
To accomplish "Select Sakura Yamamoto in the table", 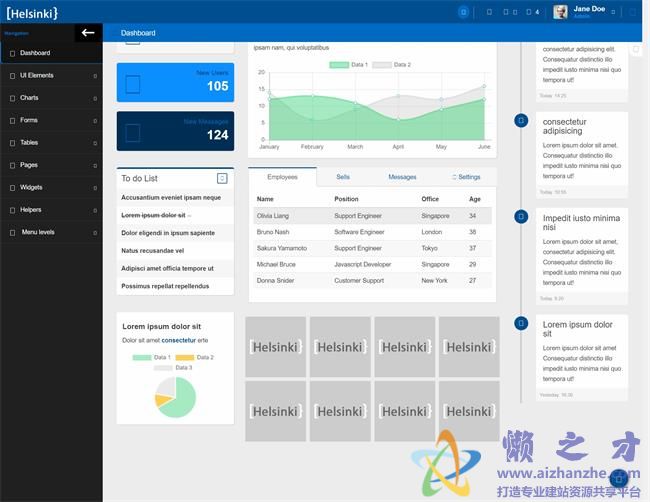I will point(372,248).
